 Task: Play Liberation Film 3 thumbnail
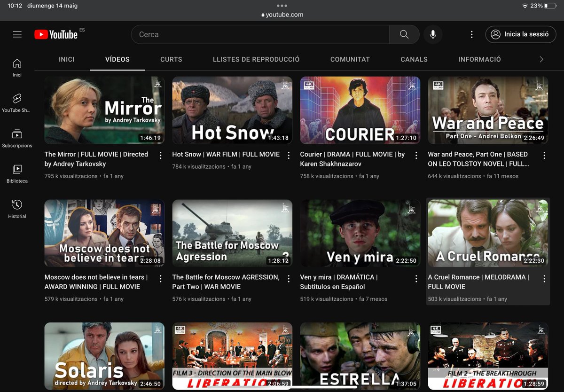point(232,356)
